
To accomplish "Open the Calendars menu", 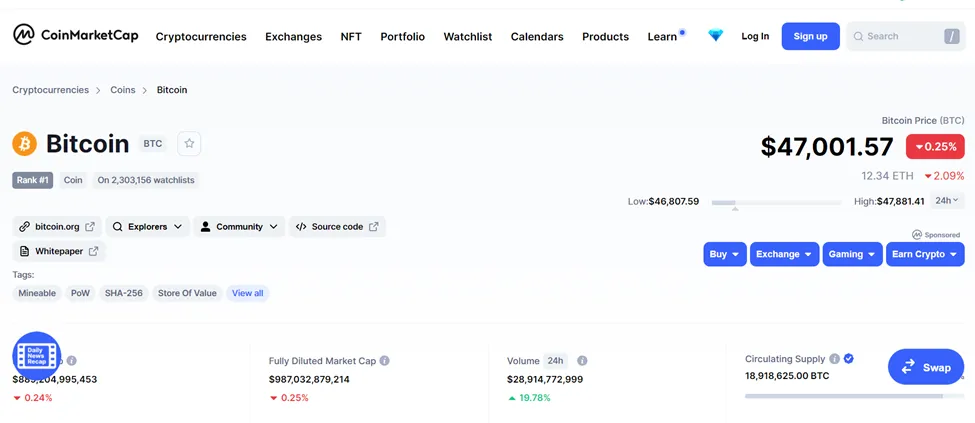I will [x=537, y=37].
